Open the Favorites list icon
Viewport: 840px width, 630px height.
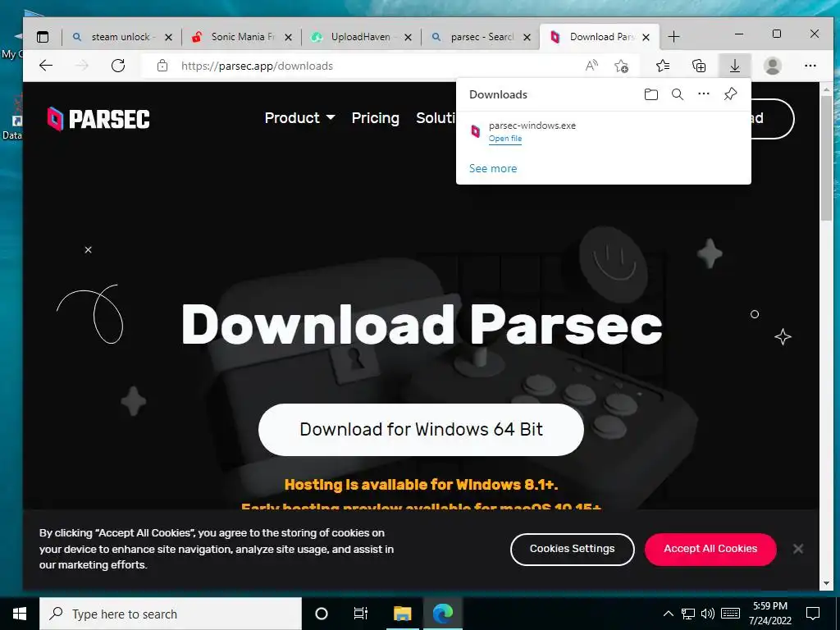point(663,66)
